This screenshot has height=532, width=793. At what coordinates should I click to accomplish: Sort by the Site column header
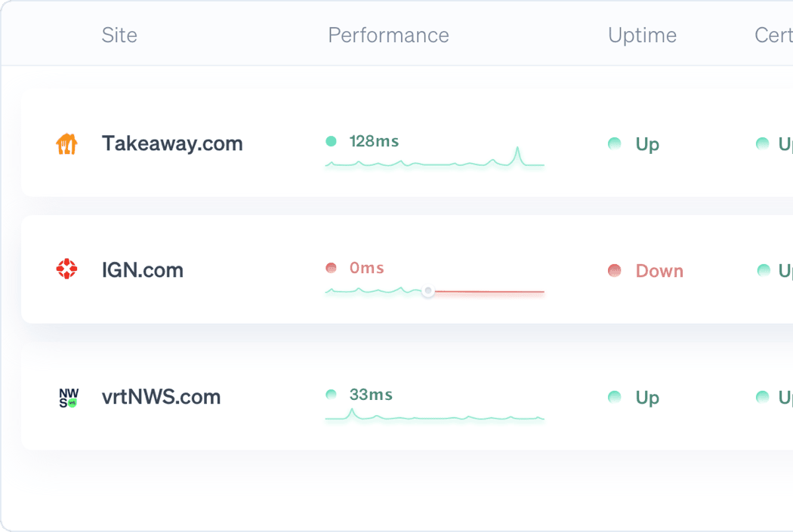tap(119, 35)
